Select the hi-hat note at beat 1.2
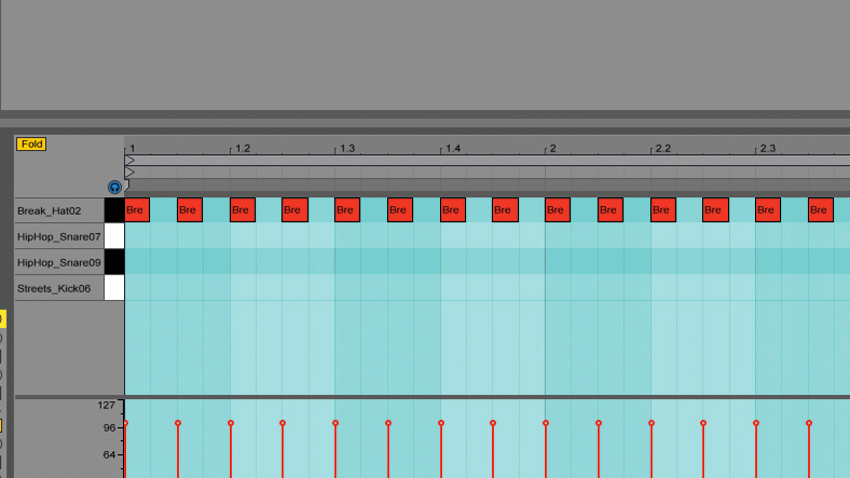The image size is (850, 478). [242, 210]
